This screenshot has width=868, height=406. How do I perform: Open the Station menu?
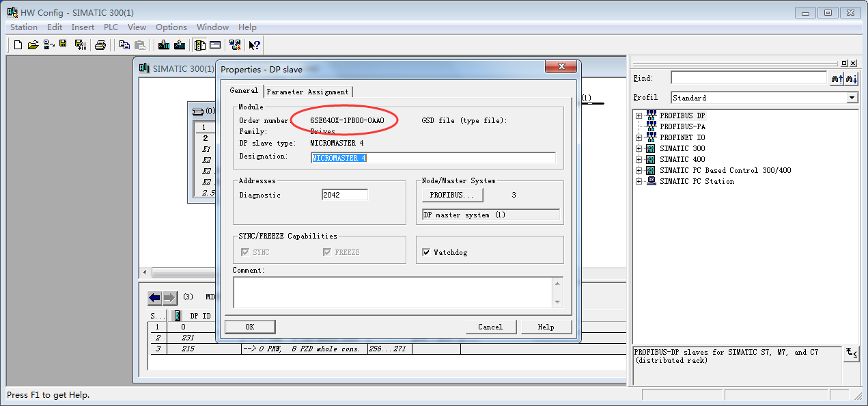click(24, 27)
